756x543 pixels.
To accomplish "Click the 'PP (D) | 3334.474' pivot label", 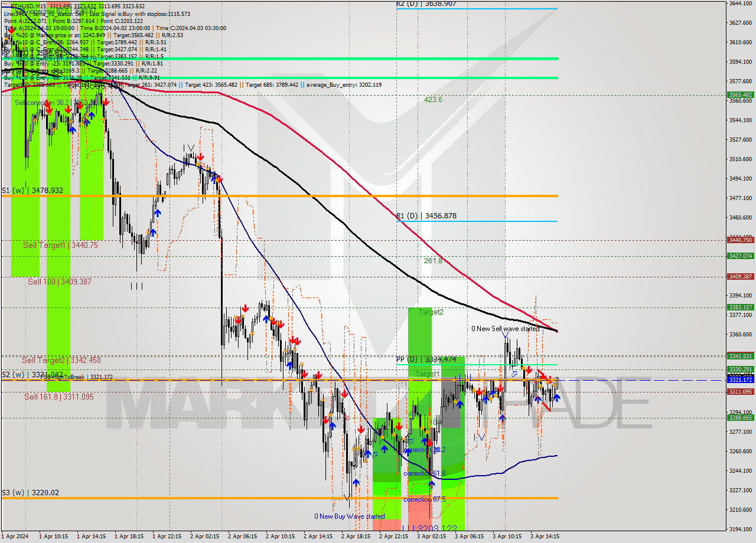I will pyautogui.click(x=426, y=359).
